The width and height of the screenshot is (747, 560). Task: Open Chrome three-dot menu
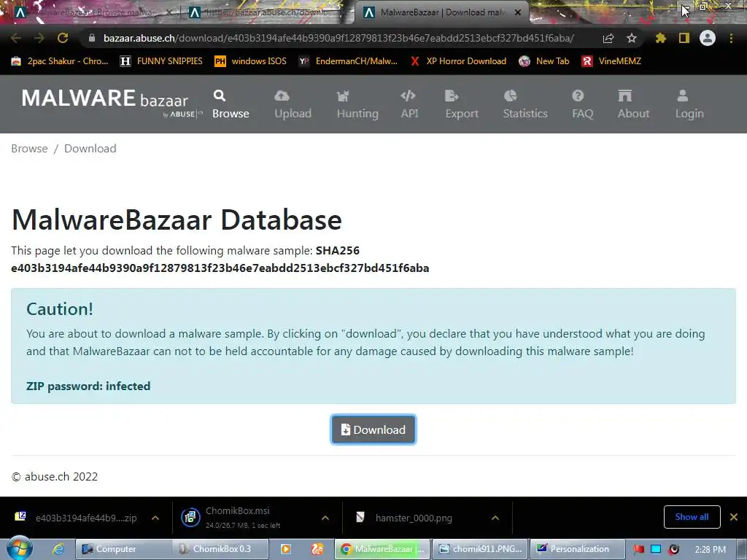click(731, 38)
